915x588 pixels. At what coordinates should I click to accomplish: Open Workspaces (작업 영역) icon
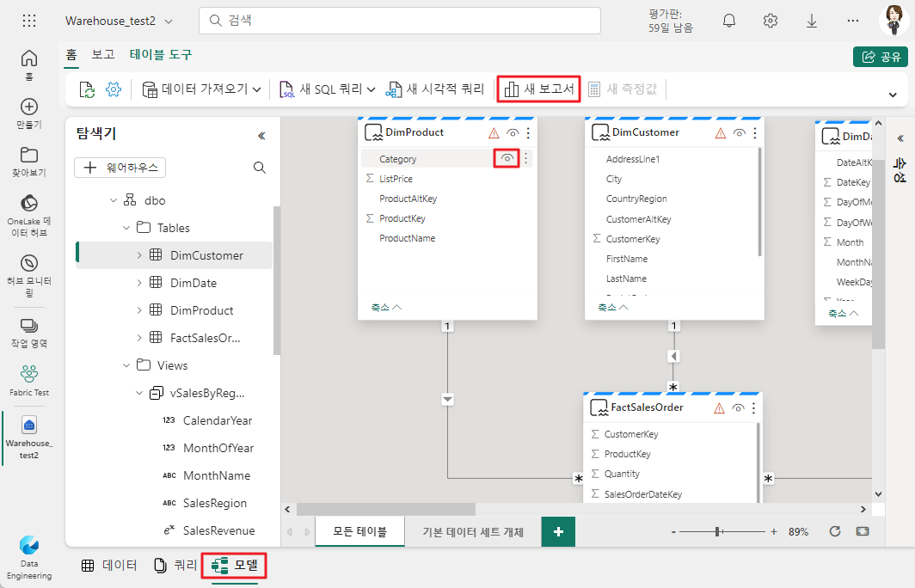click(29, 333)
